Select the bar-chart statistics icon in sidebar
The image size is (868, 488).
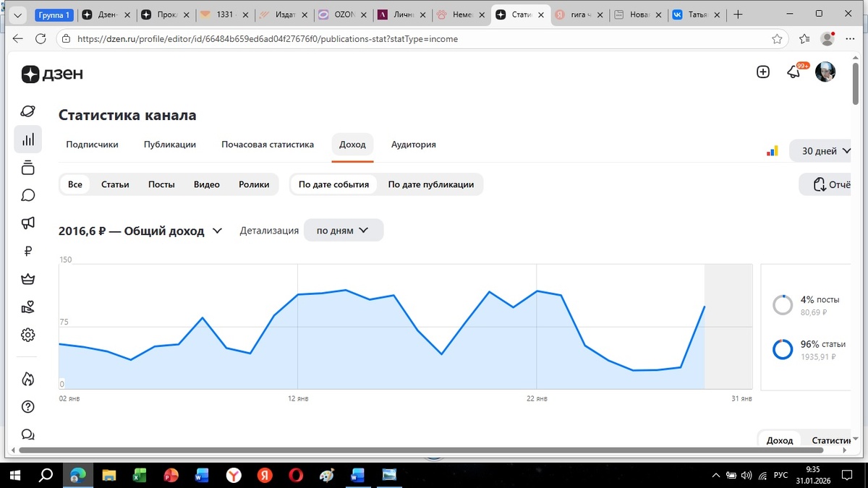pos(27,140)
